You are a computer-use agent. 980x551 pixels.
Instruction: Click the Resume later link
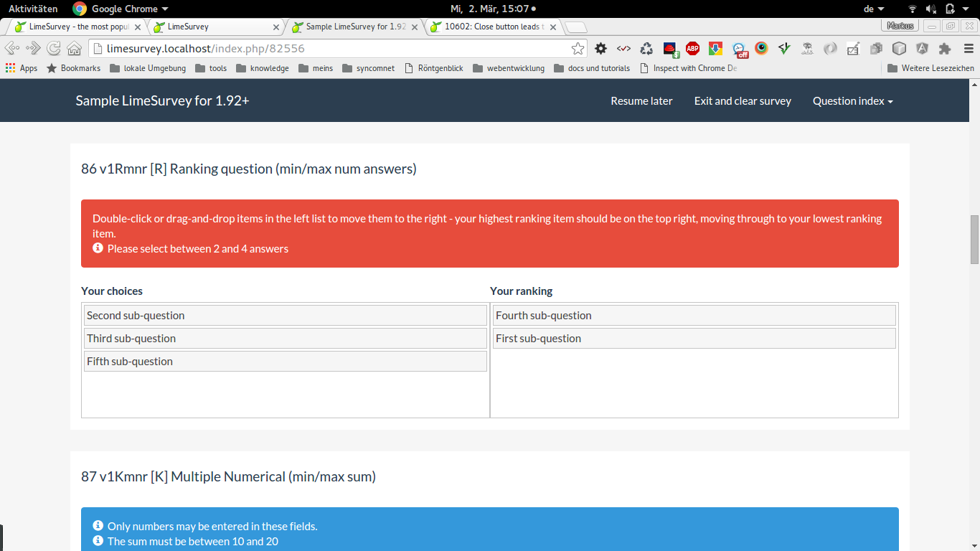click(641, 101)
